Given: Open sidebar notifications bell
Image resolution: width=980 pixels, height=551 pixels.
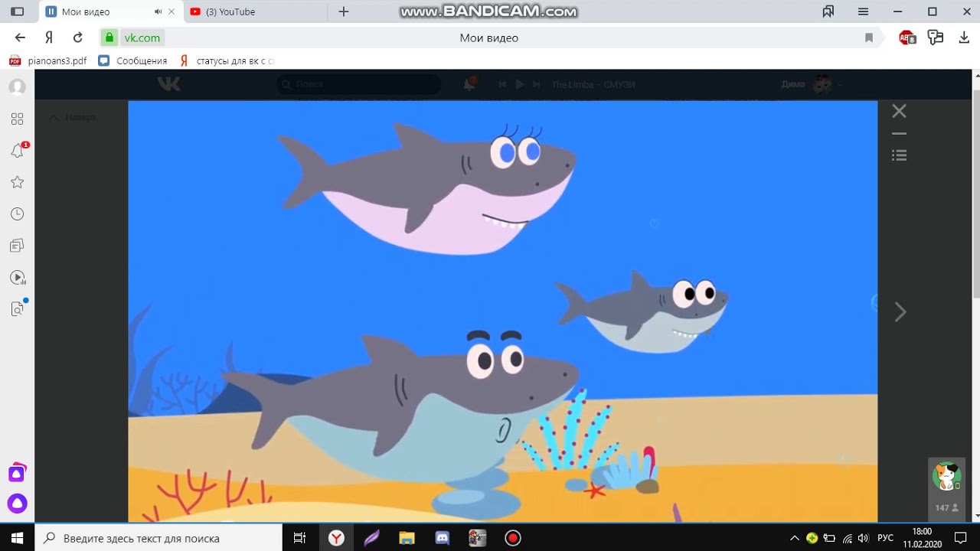Looking at the screenshot, I should (x=17, y=151).
